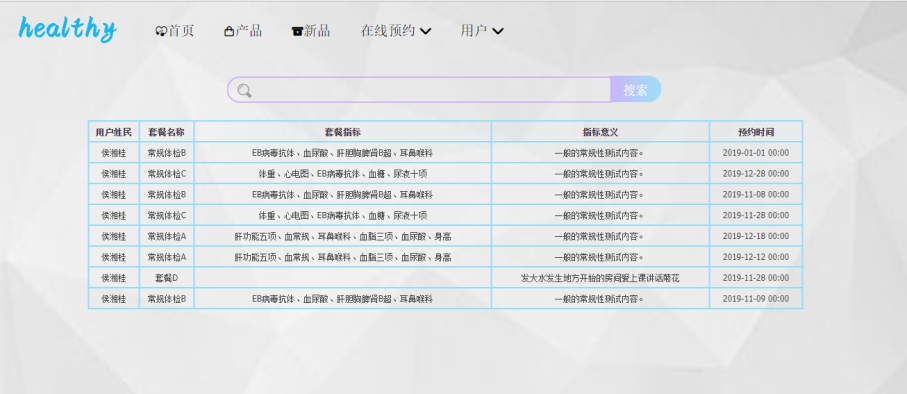Click 侯湘桂 in the 2019-12-18 row

[114, 236]
